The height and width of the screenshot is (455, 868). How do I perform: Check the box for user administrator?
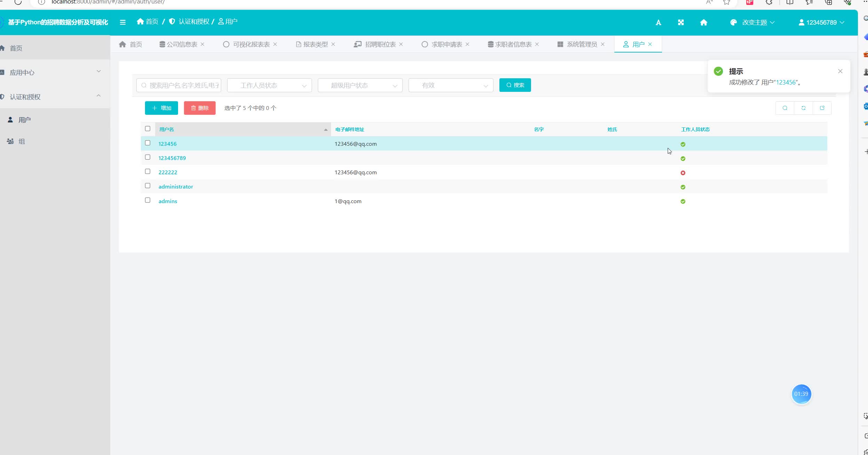pyautogui.click(x=147, y=186)
